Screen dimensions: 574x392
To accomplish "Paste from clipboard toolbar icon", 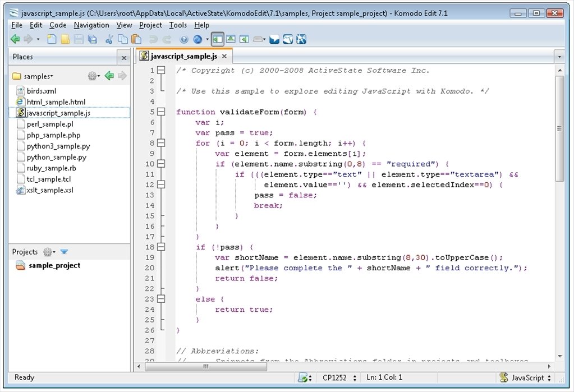I will coord(136,39).
